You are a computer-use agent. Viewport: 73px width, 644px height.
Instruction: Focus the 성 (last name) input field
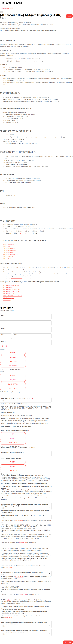tap(26, 323)
